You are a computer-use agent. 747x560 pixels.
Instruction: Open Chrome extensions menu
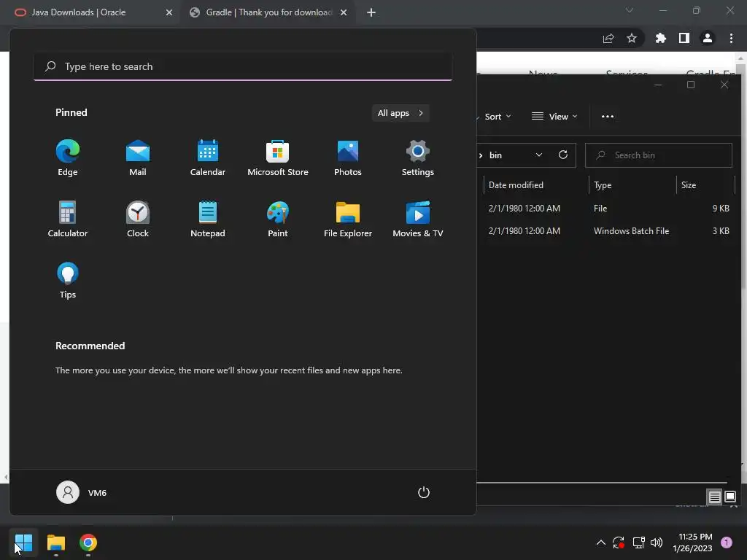(x=661, y=38)
